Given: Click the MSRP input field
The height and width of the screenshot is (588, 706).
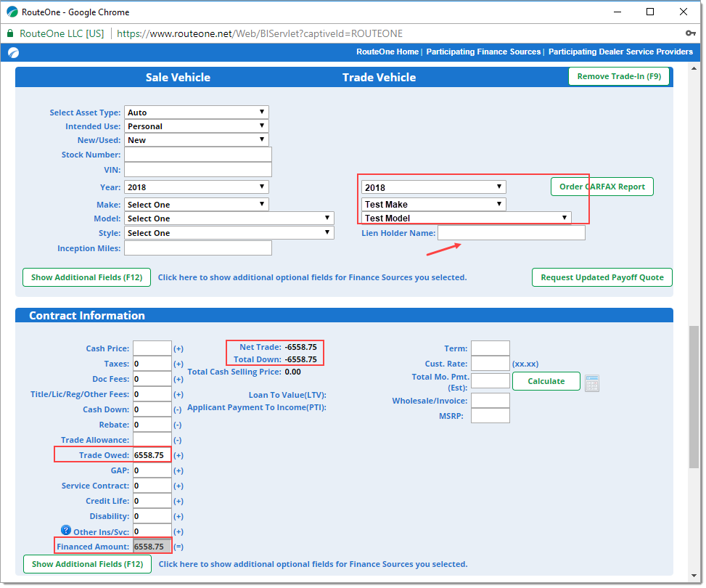Looking at the screenshot, I should point(490,416).
